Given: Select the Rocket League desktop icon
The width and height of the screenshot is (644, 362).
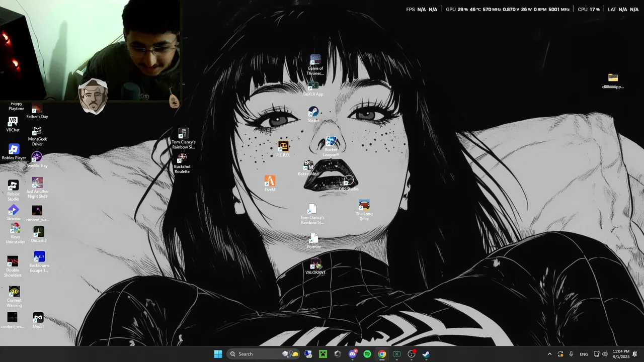Looking at the screenshot, I should [x=331, y=147].
